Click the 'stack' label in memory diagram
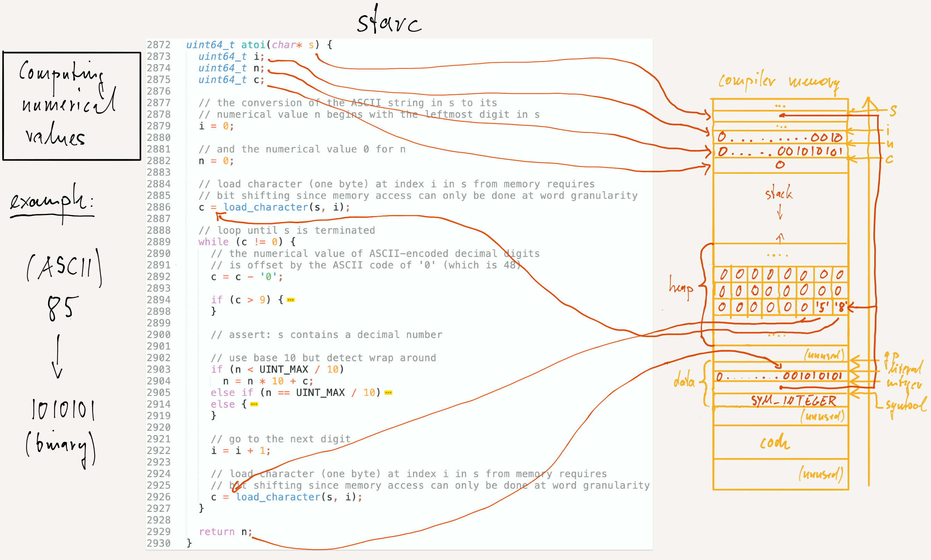This screenshot has height=560, width=931. 779,194
